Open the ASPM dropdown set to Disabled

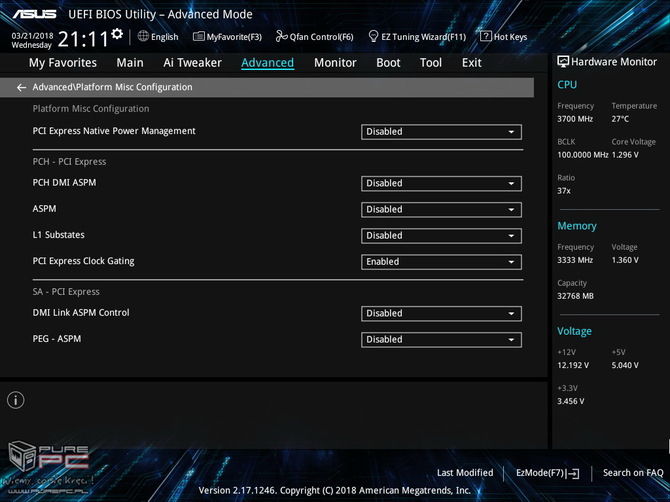click(441, 210)
